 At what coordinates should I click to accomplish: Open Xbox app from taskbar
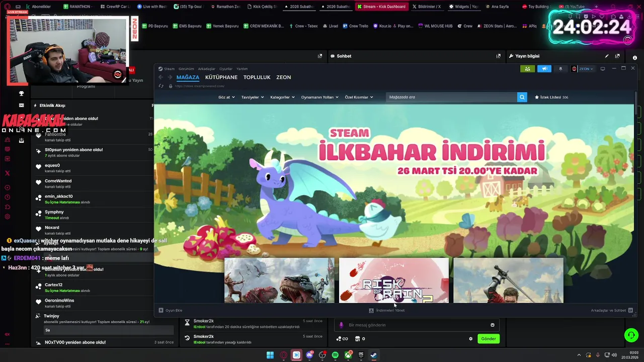pos(348,355)
